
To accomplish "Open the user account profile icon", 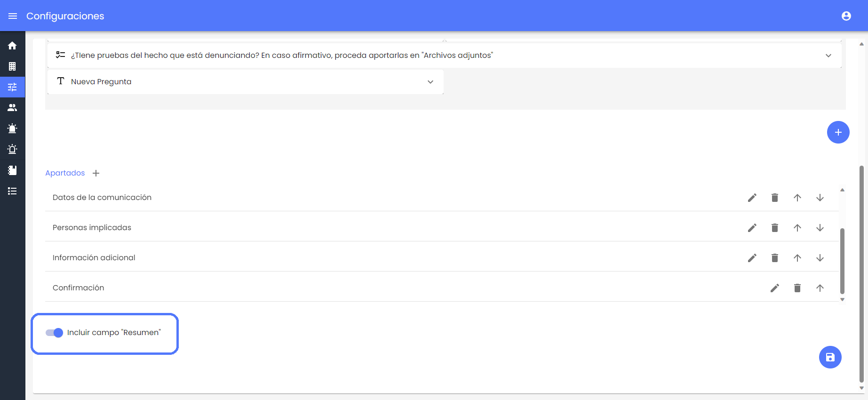I will [846, 16].
